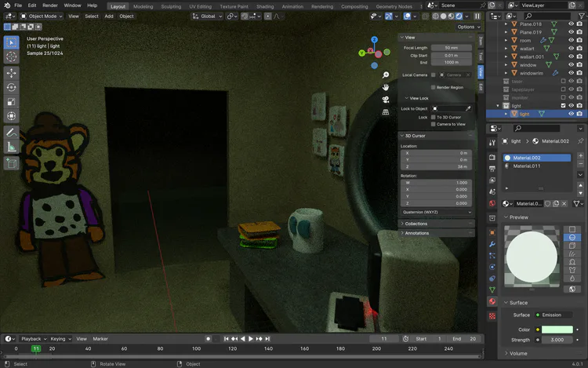Pick the sphere material preview shape
588x368 pixels.
[x=572, y=238]
